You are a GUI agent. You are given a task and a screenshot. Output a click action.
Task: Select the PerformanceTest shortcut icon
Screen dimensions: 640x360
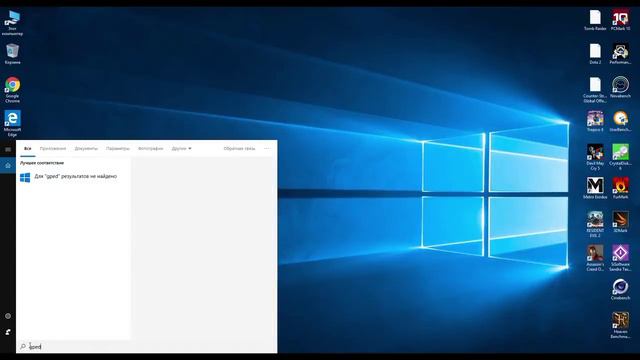coord(620,54)
